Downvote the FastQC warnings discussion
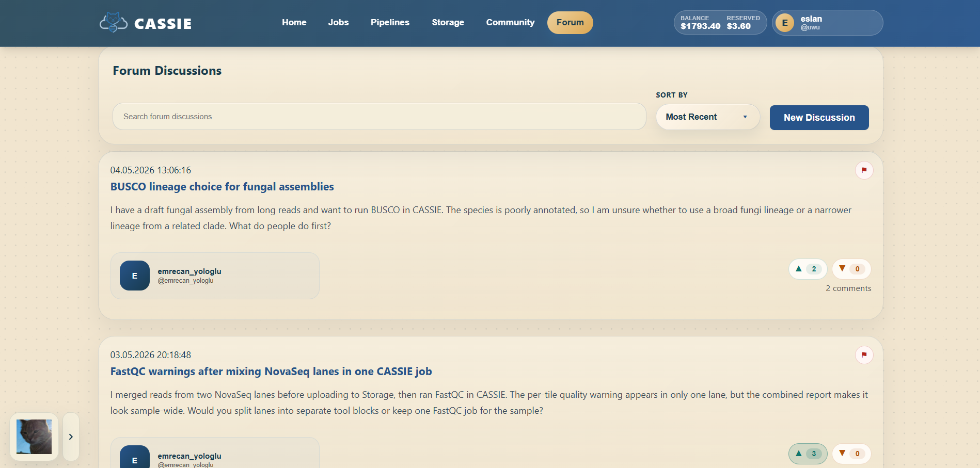This screenshot has width=980, height=468. [851, 454]
